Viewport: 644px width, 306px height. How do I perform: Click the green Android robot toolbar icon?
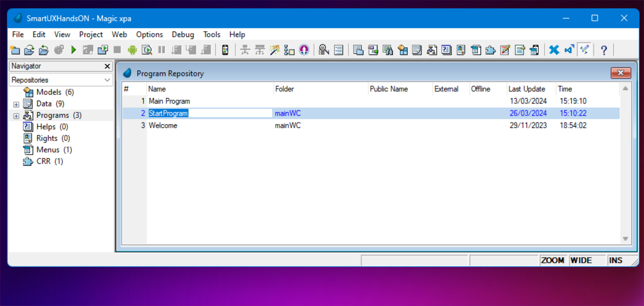pyautogui.click(x=132, y=50)
